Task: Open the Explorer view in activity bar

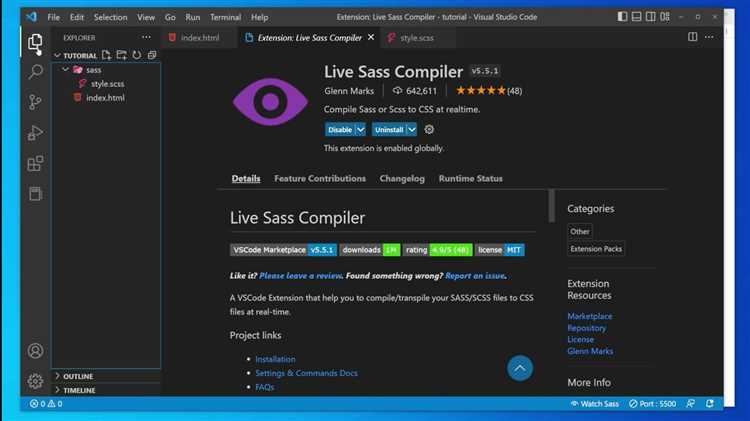Action: 35,43
